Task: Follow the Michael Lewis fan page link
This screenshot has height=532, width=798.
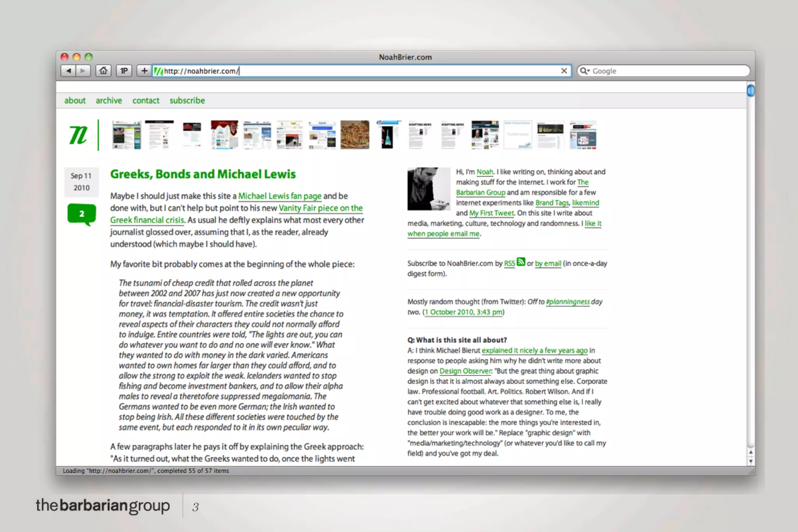Action: tap(280, 196)
